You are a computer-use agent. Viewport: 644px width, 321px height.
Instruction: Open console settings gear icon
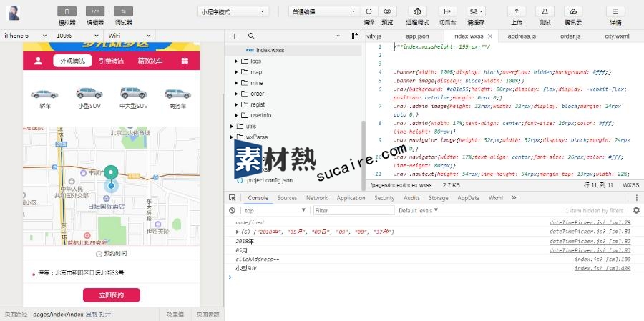click(x=636, y=210)
